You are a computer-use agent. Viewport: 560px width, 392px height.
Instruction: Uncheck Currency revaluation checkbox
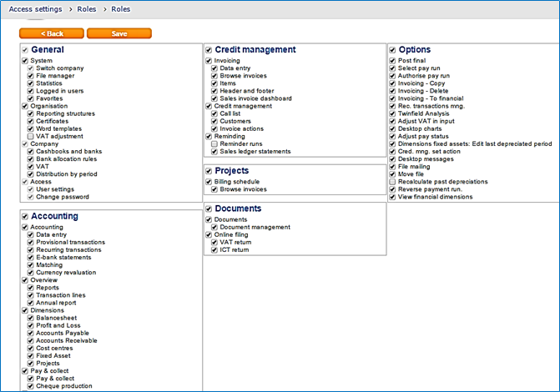coord(31,273)
